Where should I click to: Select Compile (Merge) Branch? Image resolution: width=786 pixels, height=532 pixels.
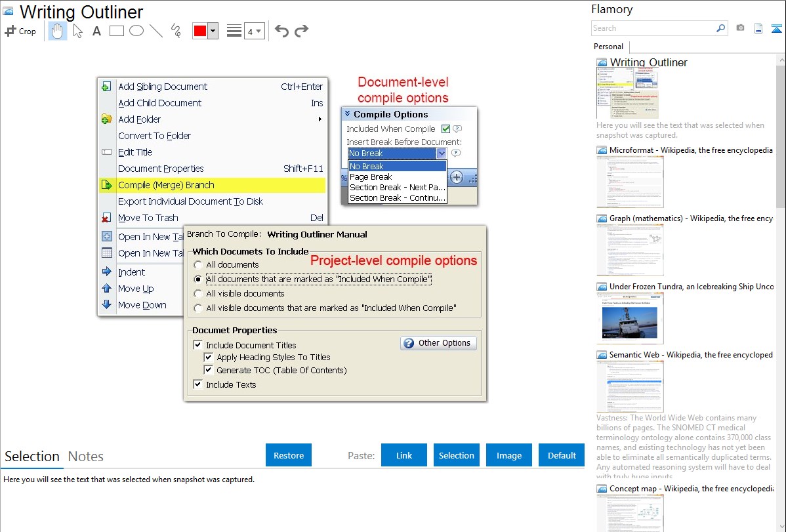[213, 185]
